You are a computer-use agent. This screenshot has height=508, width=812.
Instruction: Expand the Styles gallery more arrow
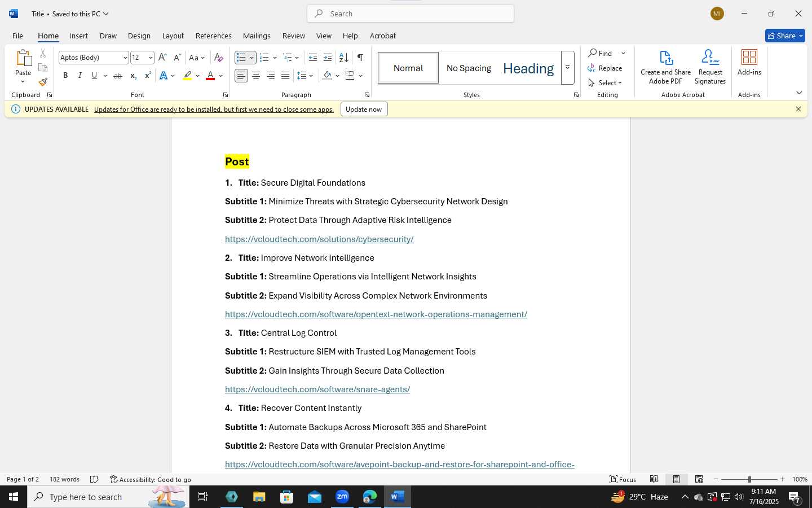pyautogui.click(x=567, y=68)
